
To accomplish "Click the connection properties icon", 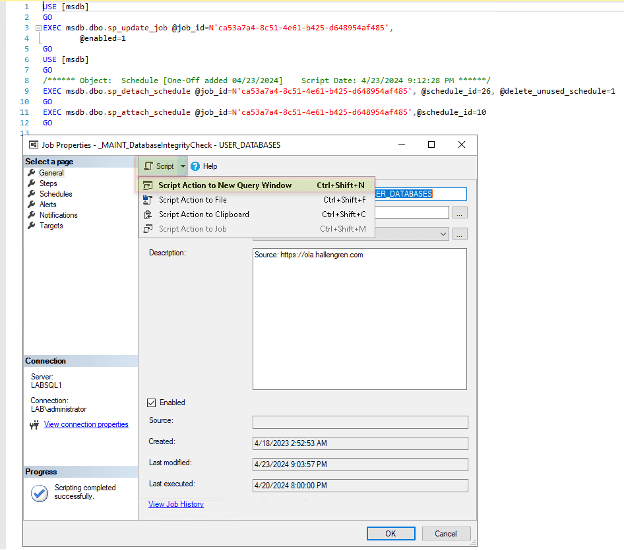I will pos(34,425).
